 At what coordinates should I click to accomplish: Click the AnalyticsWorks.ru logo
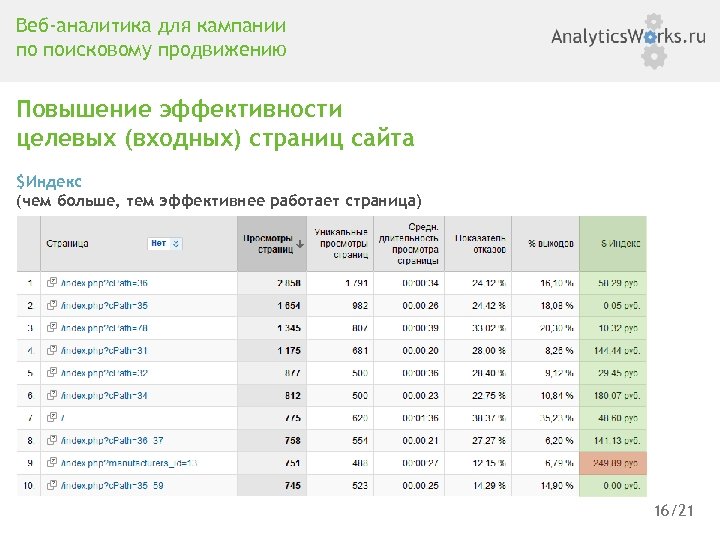coord(627,37)
